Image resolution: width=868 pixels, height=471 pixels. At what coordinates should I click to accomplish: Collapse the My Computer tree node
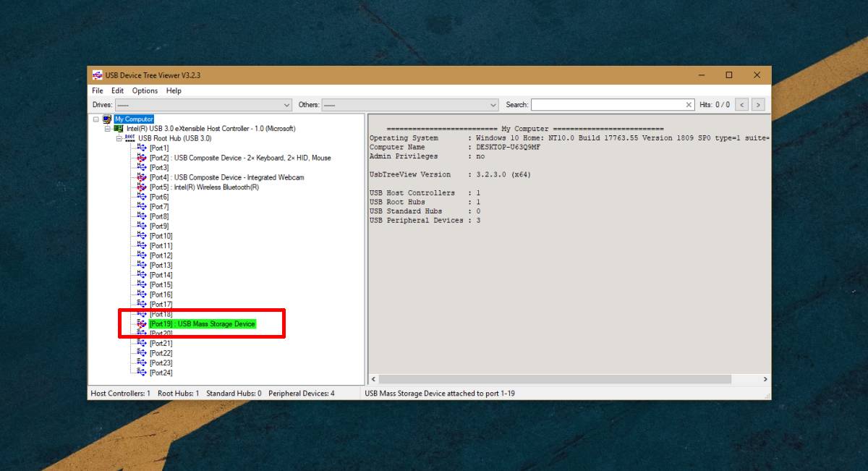95,119
